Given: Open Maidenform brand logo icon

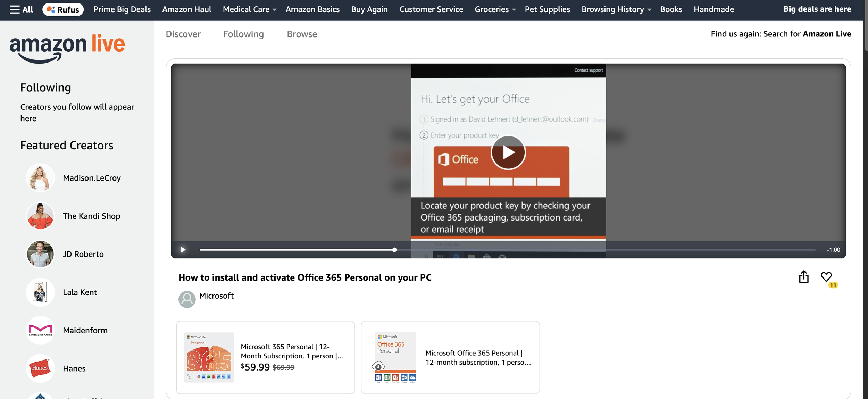Looking at the screenshot, I should coord(40,330).
